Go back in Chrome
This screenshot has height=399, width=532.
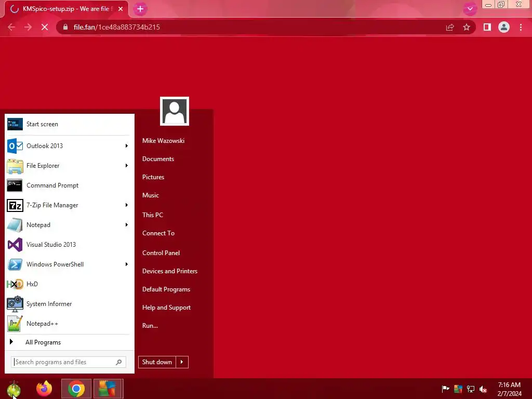pos(11,27)
